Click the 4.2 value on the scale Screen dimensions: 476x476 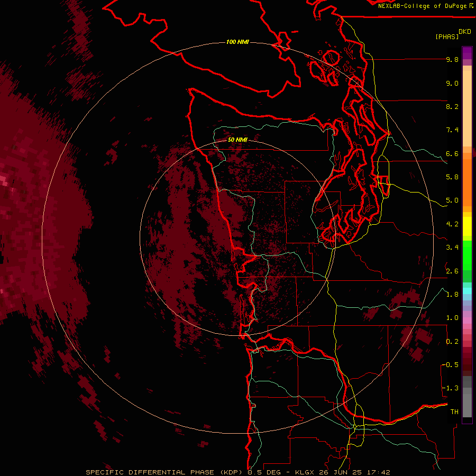(x=452, y=224)
